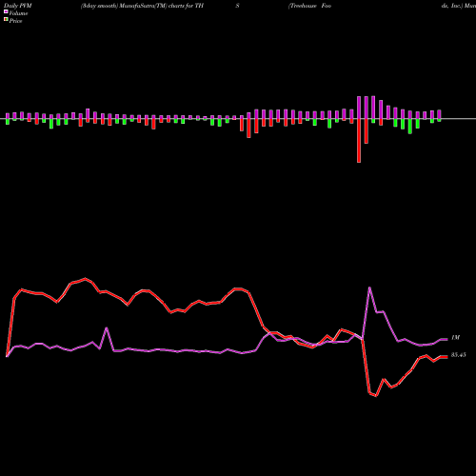Select the 'Volume' legend label
The image size is (476, 476).
[x=18, y=13]
